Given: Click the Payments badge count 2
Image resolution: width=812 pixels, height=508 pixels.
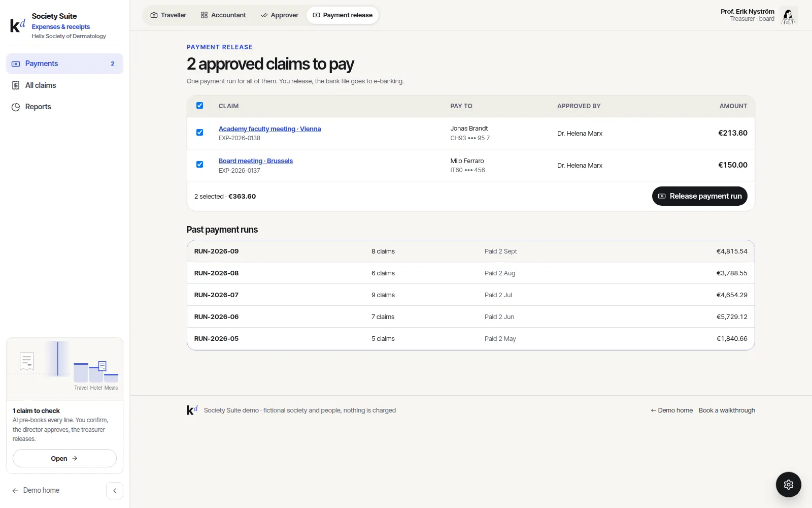Looking at the screenshot, I should click(x=113, y=63).
